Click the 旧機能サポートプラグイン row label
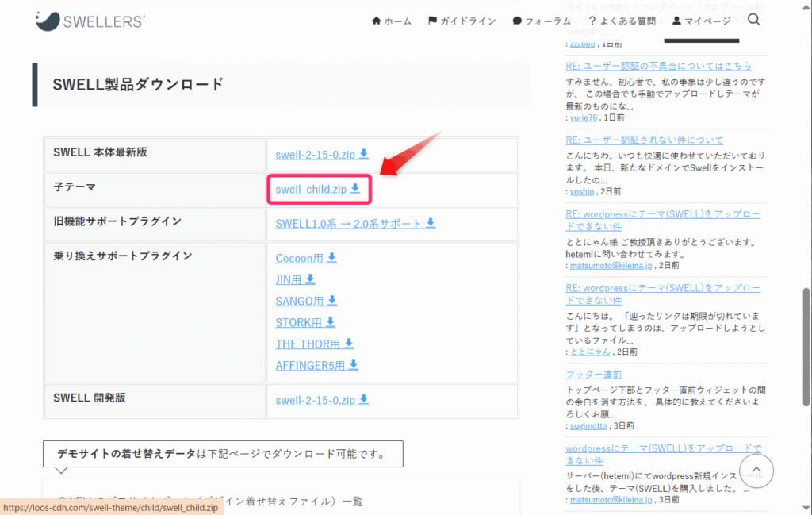 117,221
